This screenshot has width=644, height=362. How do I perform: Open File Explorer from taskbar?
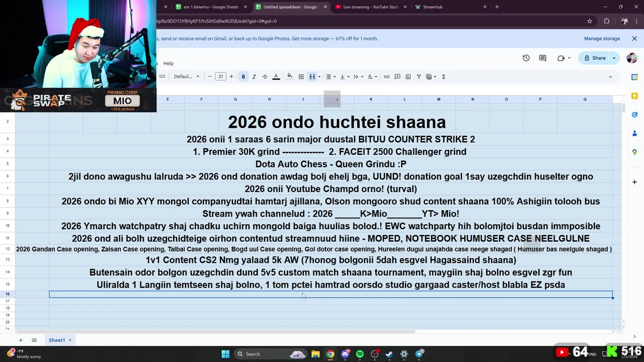click(315, 354)
